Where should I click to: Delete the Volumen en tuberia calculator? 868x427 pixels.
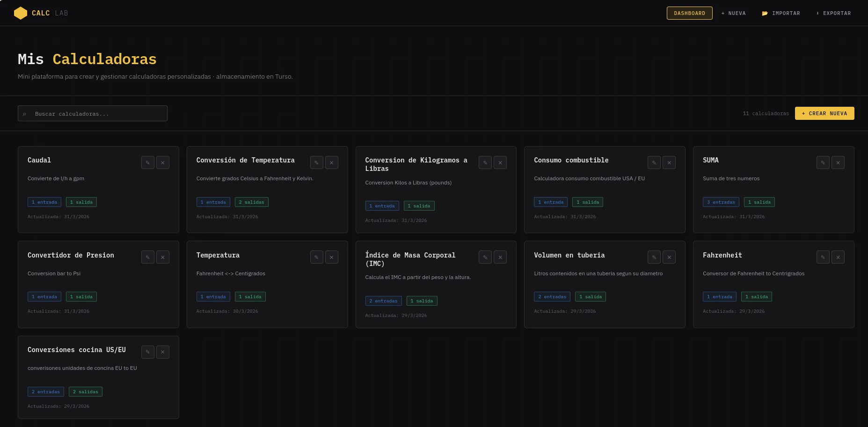click(x=669, y=257)
